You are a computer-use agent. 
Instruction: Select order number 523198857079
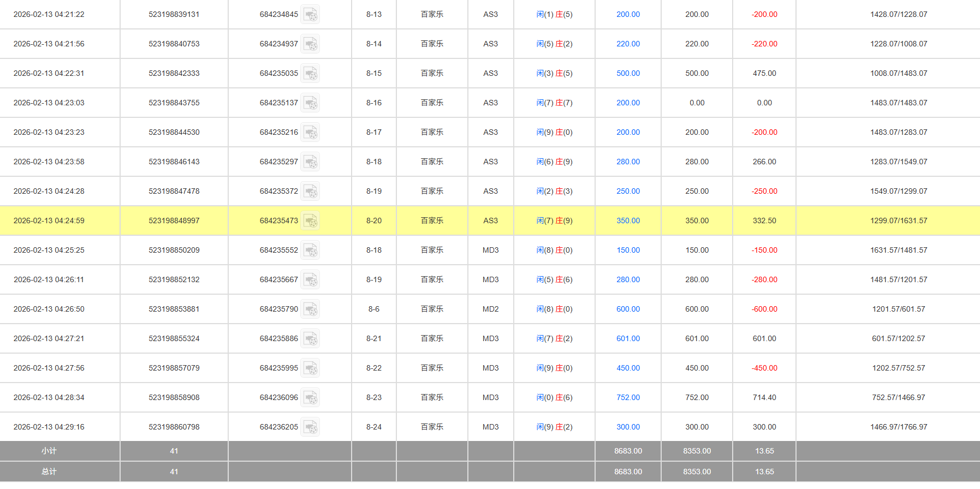click(x=174, y=368)
